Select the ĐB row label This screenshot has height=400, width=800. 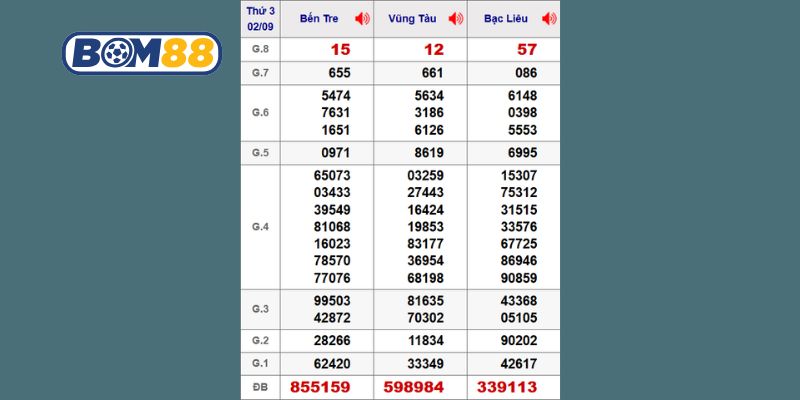point(260,387)
